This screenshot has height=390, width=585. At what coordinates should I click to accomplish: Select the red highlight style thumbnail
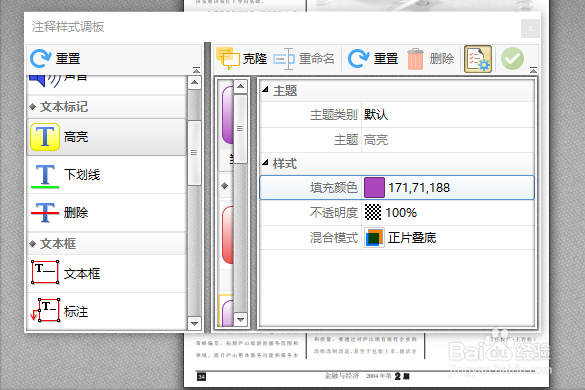(x=227, y=235)
